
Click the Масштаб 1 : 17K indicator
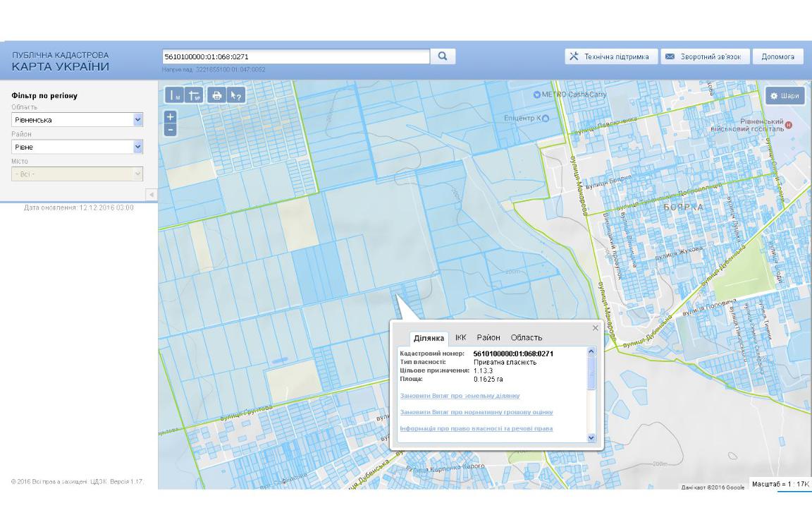click(x=780, y=484)
